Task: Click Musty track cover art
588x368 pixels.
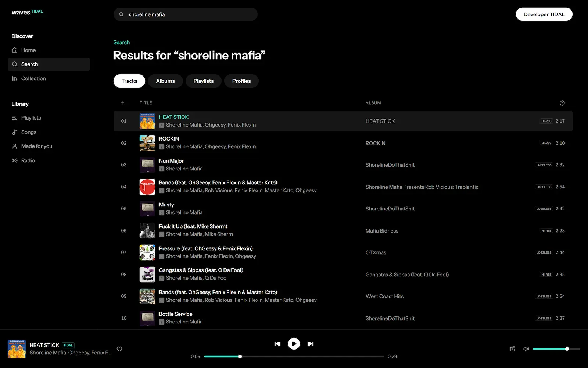Action: 147,209
